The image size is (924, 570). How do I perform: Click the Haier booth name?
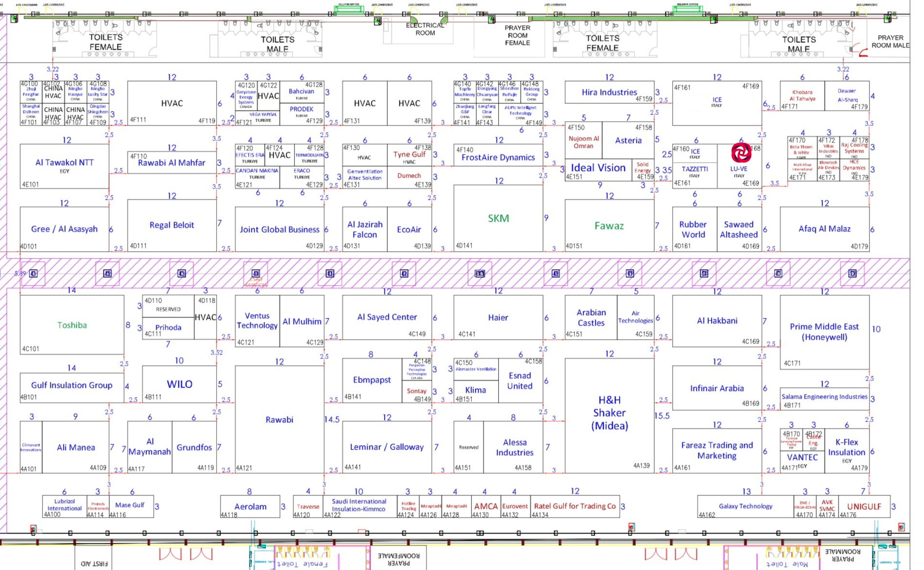tap(498, 317)
